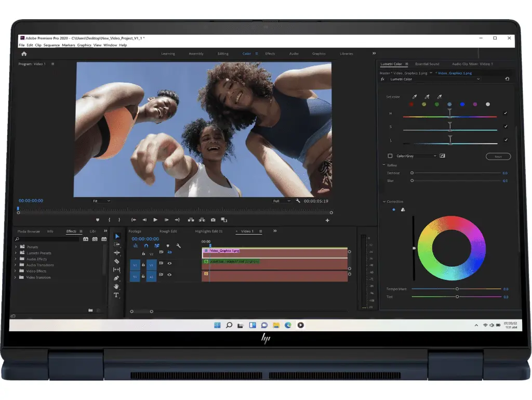Screen dimensions: 532x400
Task: Click the Reset button
Action: (x=498, y=157)
